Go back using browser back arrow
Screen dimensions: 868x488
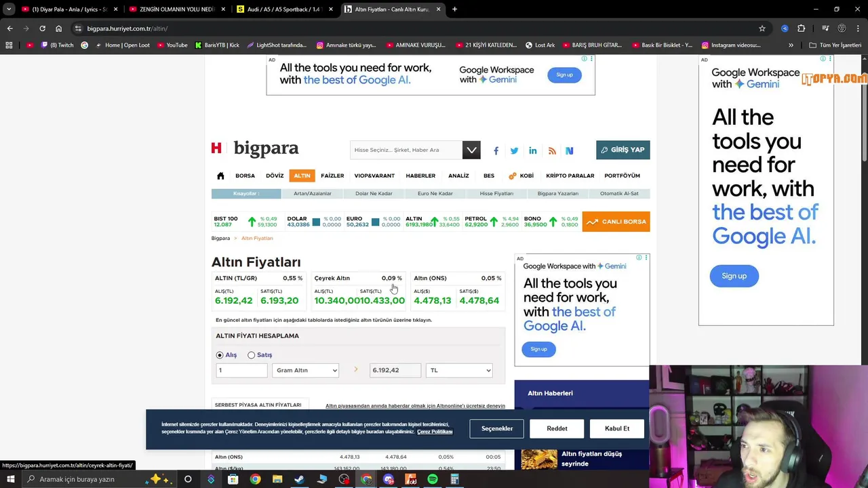click(9, 28)
